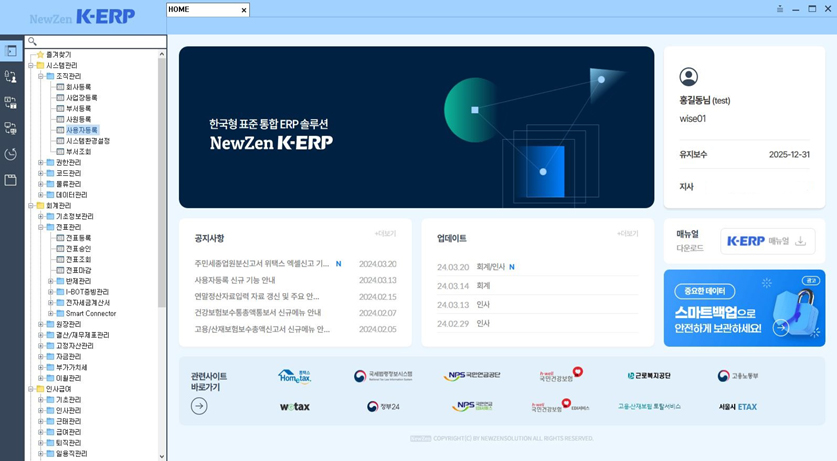Screen dimensions: 837x461
Task: Open the 즐겨찾기 star favorites item
Action: [x=58, y=55]
